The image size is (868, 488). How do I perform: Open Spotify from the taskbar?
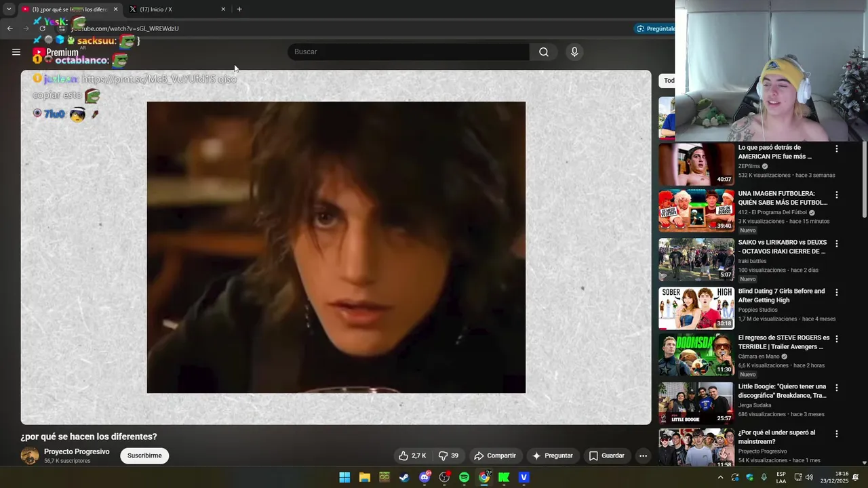(464, 477)
